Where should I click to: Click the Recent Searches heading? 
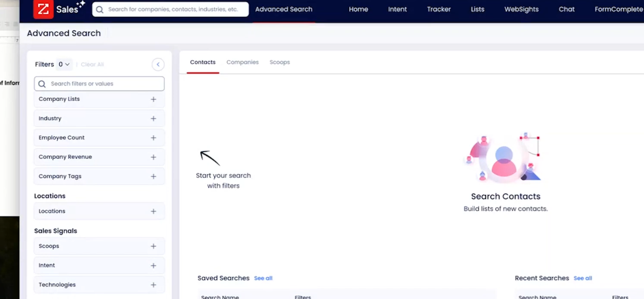[542, 278]
